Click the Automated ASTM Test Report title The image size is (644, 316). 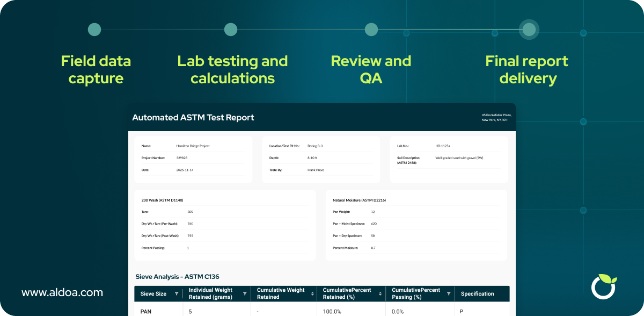coord(193,117)
